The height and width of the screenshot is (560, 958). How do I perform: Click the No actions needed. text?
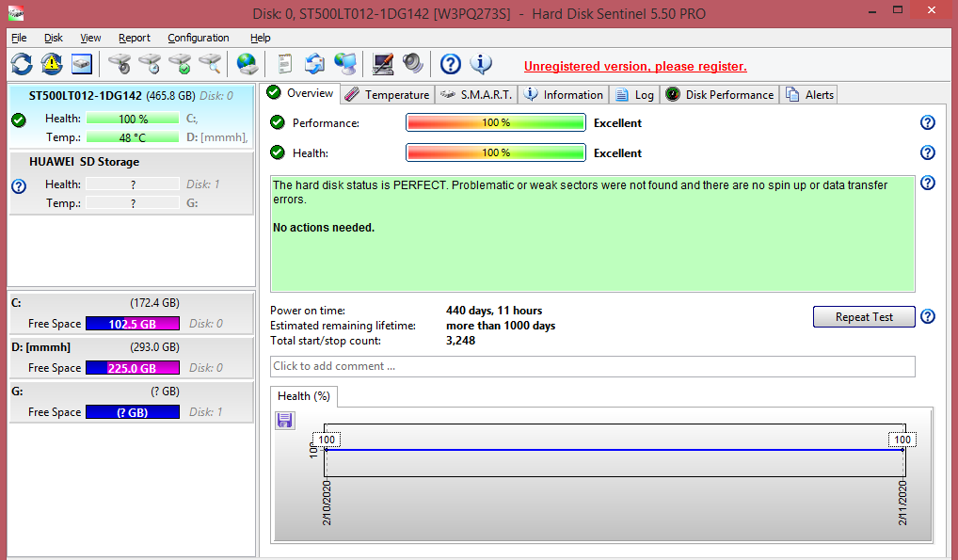pos(323,228)
